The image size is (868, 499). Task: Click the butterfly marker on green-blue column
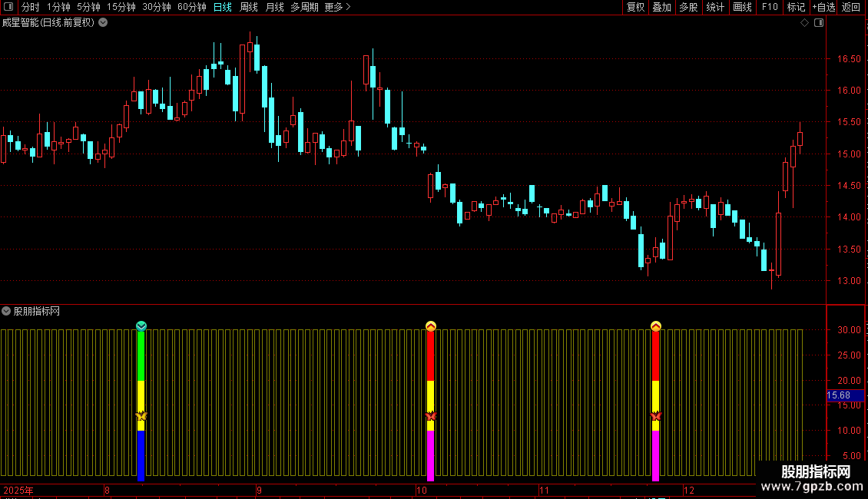coord(141,416)
